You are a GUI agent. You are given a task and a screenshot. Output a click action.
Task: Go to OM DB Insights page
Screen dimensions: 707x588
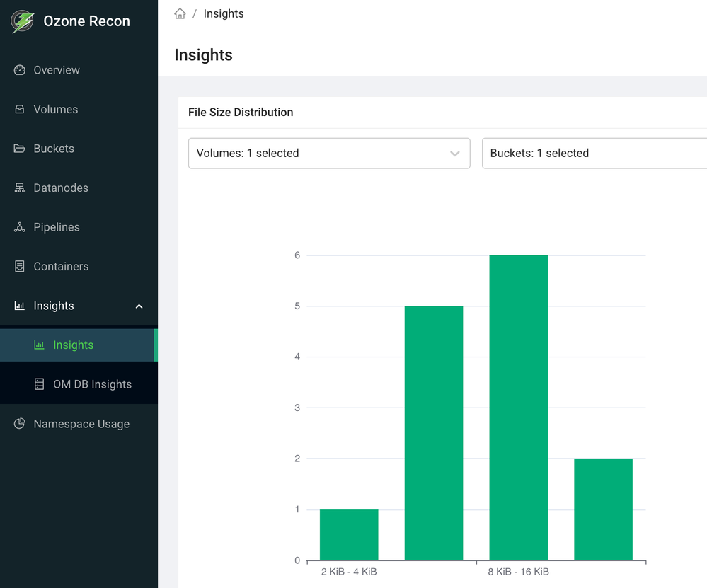92,384
